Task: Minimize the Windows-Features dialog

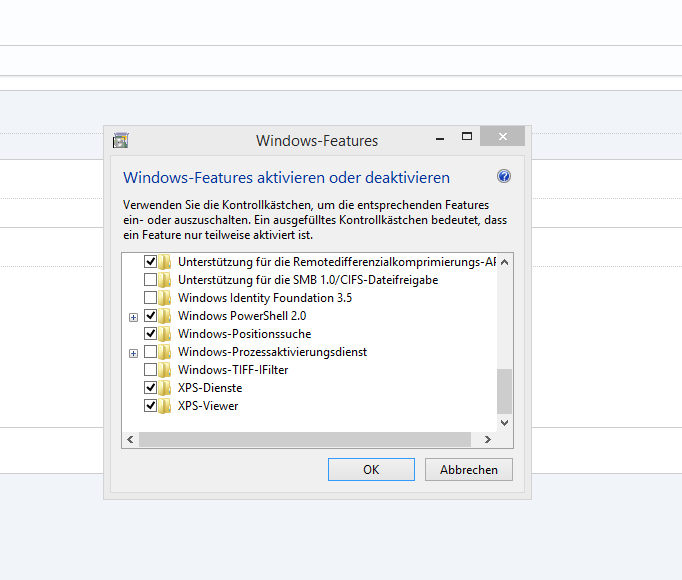Action: [440, 138]
